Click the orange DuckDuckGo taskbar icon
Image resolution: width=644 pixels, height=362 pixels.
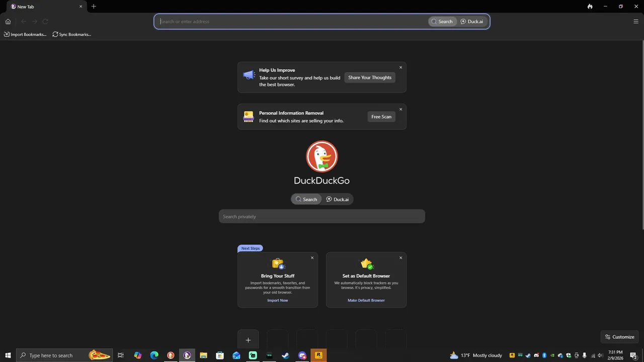[171, 355]
